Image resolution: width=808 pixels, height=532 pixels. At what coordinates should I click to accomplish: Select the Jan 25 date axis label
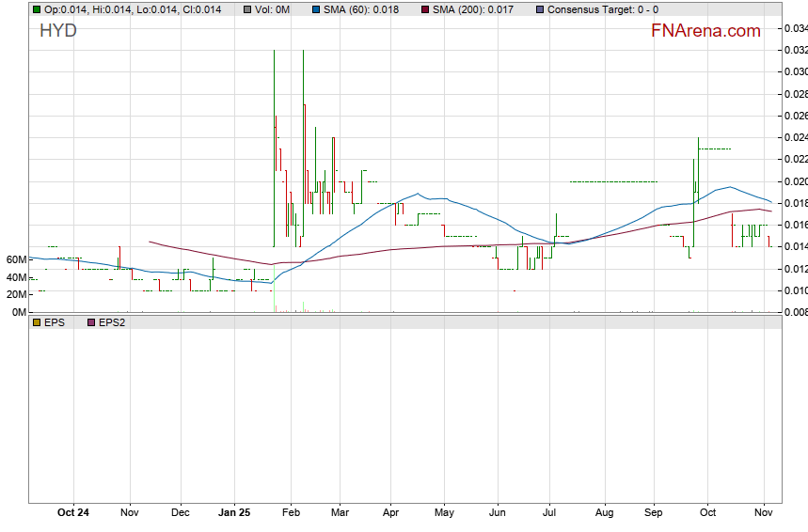234,513
